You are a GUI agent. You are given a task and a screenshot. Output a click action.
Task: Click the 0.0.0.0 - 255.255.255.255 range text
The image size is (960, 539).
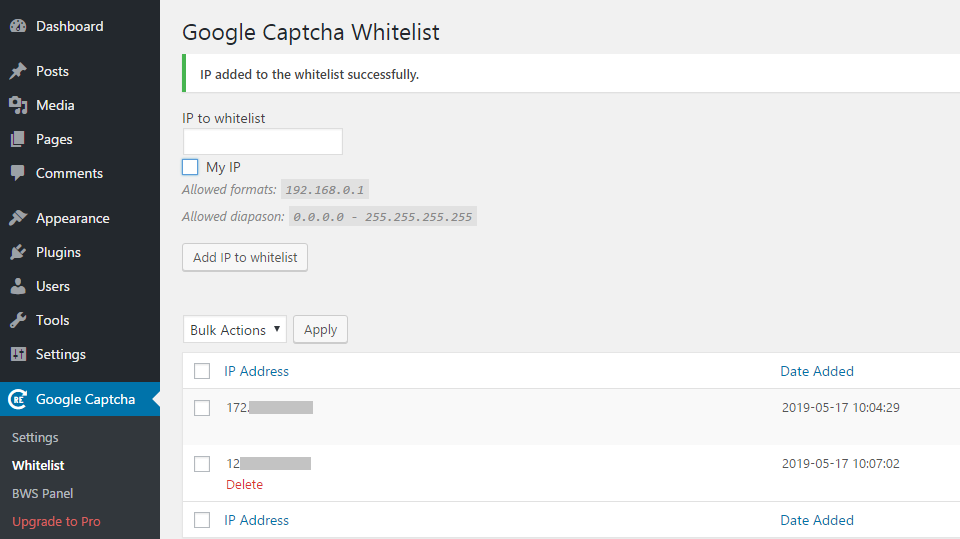point(383,217)
